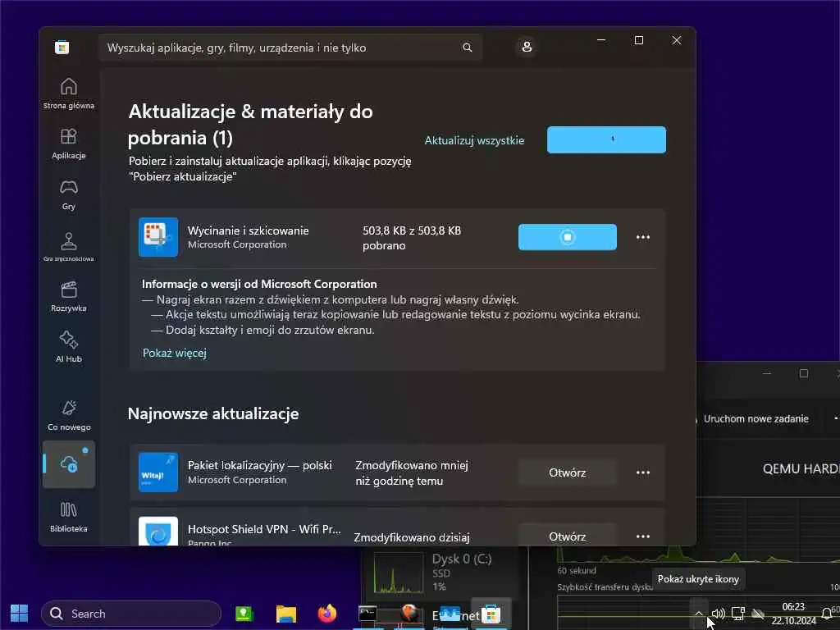Click the Pakiet lokalizacyjny app icon

[x=158, y=472]
